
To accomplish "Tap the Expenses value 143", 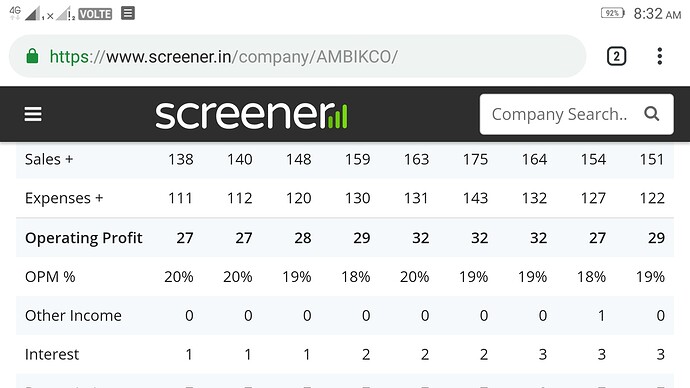I will click(x=475, y=198).
